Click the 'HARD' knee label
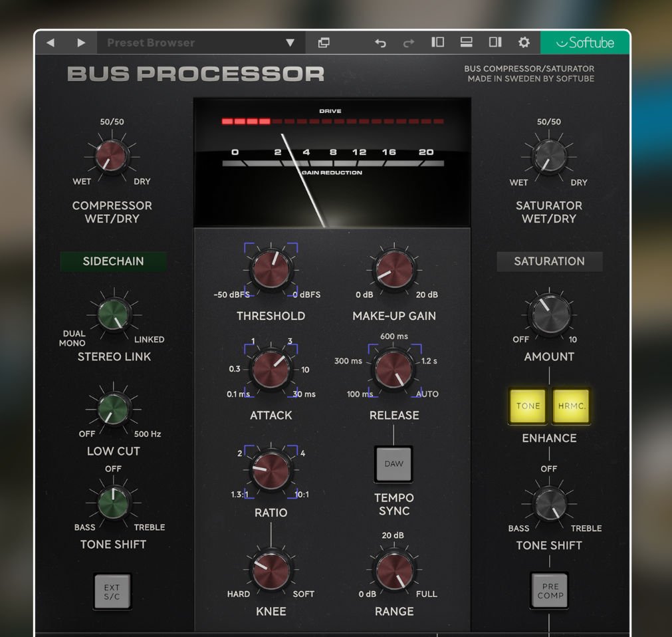This screenshot has width=672, height=637. (x=238, y=594)
